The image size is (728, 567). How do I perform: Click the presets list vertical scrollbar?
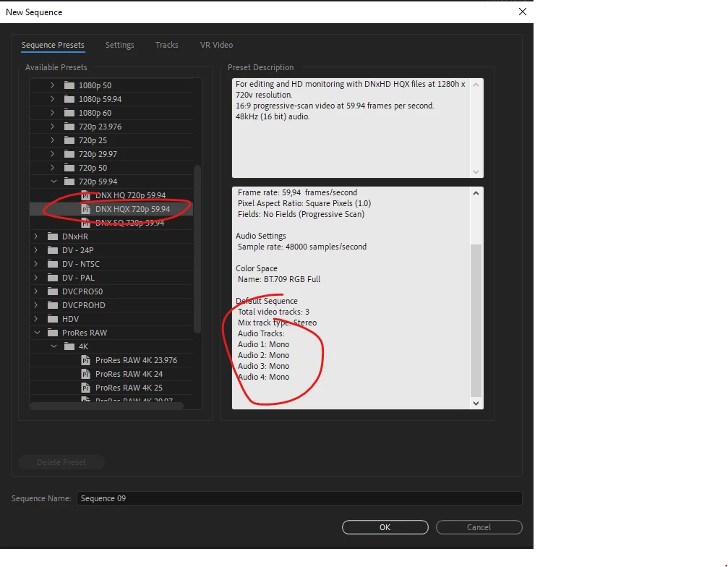[x=197, y=249]
